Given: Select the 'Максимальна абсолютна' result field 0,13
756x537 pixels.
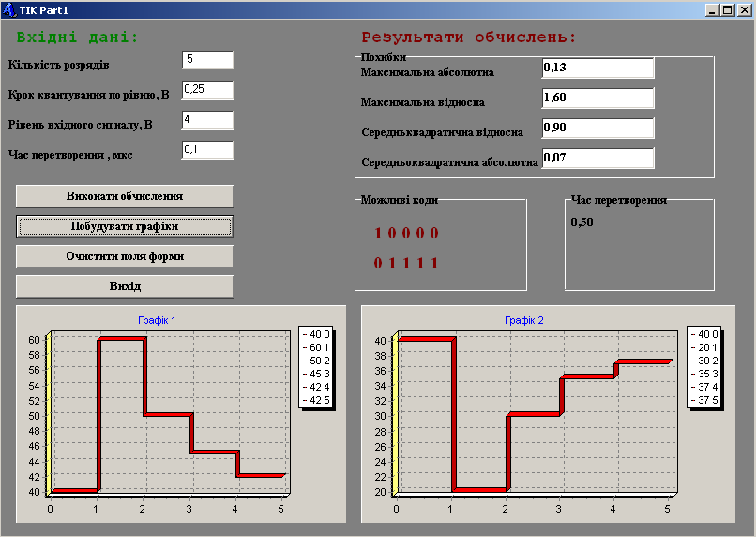Looking at the screenshot, I should [597, 68].
